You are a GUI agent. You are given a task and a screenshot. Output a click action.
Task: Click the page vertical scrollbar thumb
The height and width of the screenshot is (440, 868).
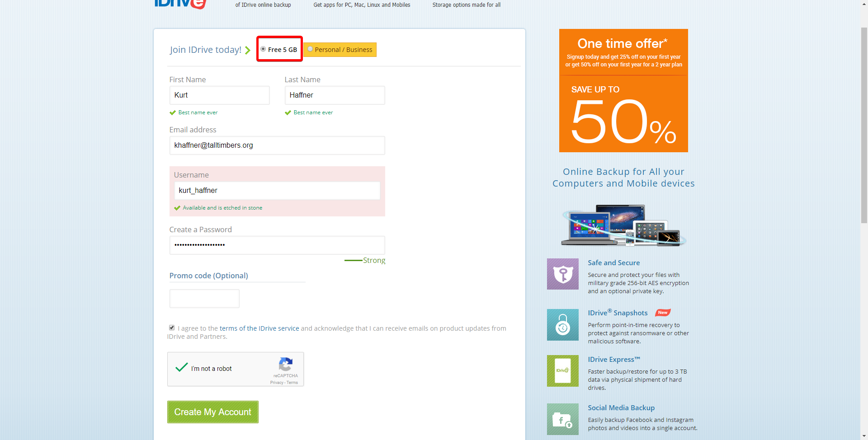click(x=864, y=125)
